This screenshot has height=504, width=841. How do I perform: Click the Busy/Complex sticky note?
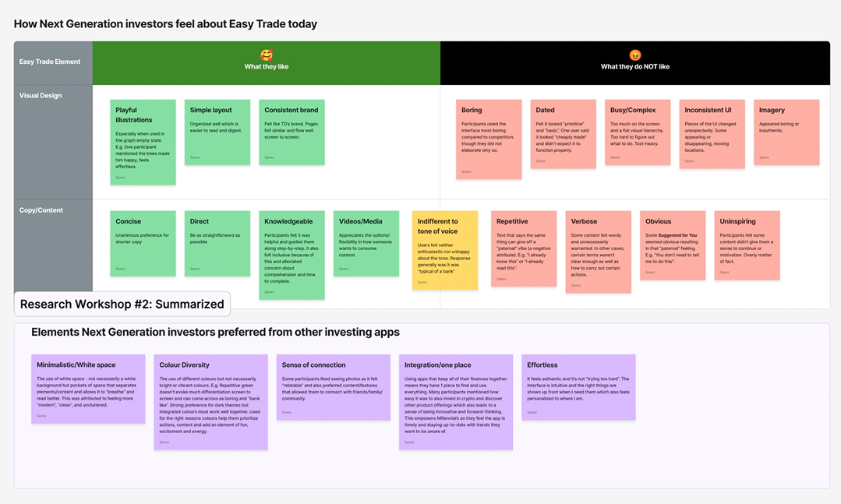638,132
